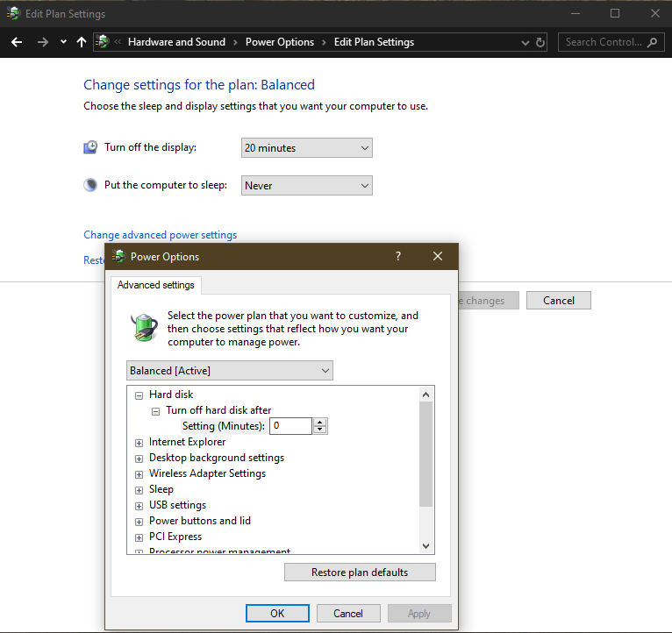Expand Power buttons and lid node
The width and height of the screenshot is (672, 633).
coord(139,522)
